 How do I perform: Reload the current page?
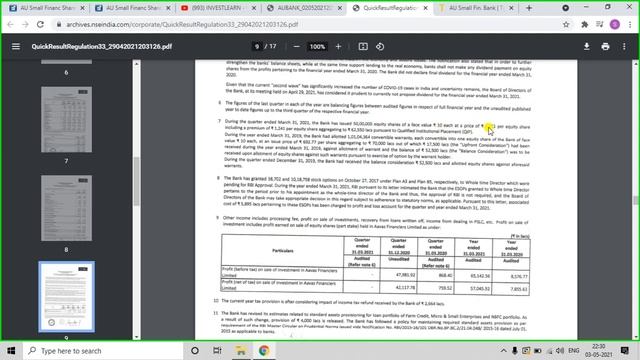(40, 24)
